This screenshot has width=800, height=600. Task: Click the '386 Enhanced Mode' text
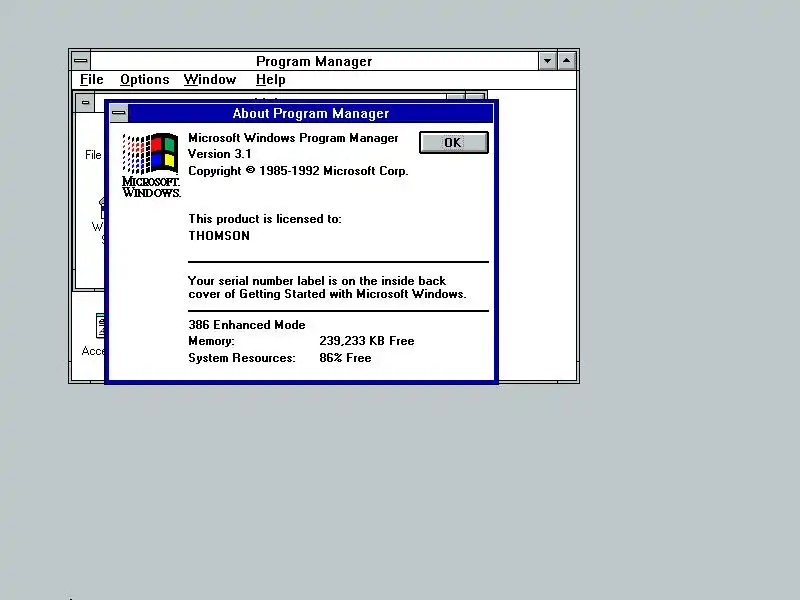coord(246,325)
